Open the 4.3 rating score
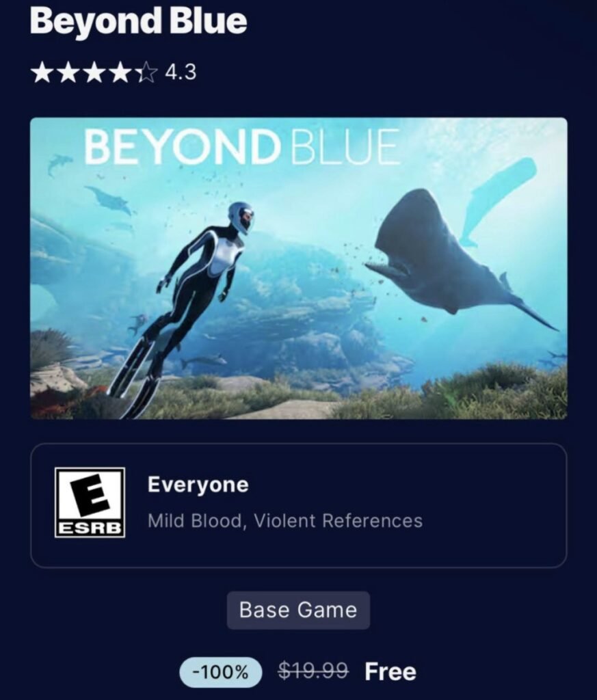This screenshot has width=597, height=700. (181, 72)
